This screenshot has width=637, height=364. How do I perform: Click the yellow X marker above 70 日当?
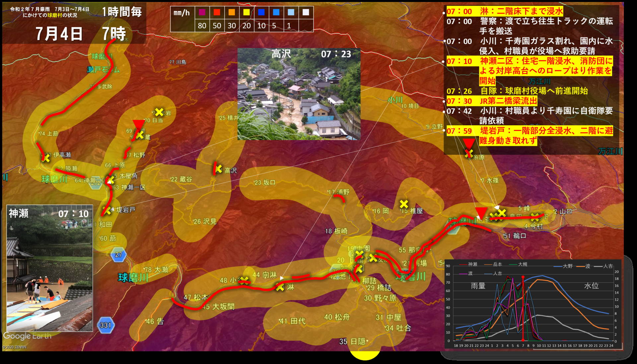click(159, 112)
